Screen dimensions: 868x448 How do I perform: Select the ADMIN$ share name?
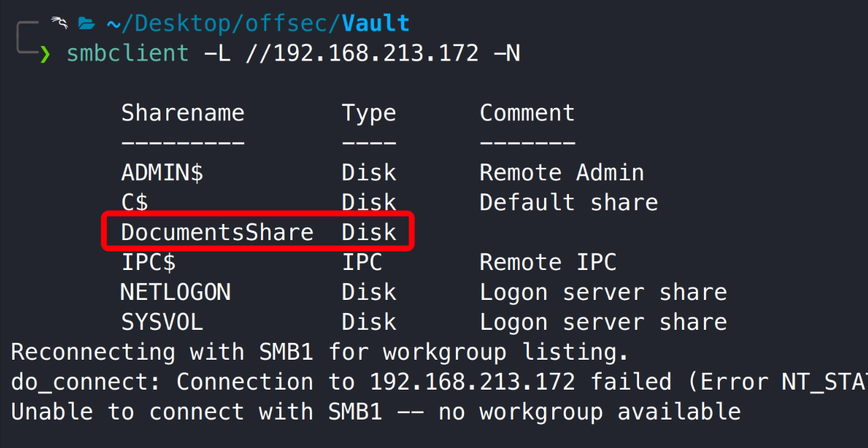[x=162, y=173]
